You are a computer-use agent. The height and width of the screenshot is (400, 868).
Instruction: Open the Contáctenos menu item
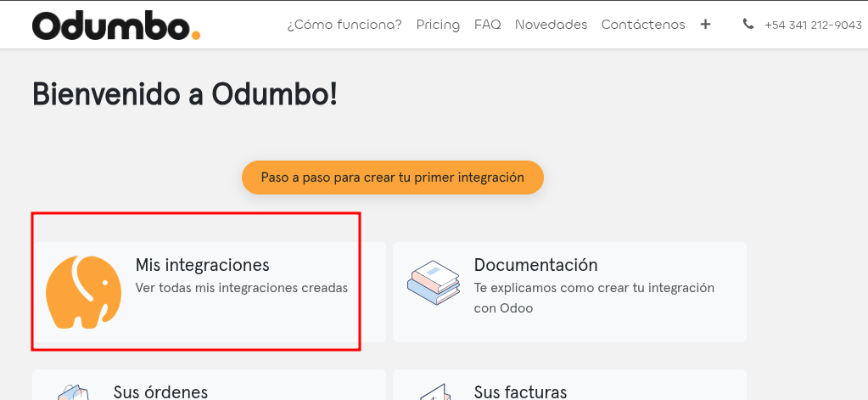(643, 25)
